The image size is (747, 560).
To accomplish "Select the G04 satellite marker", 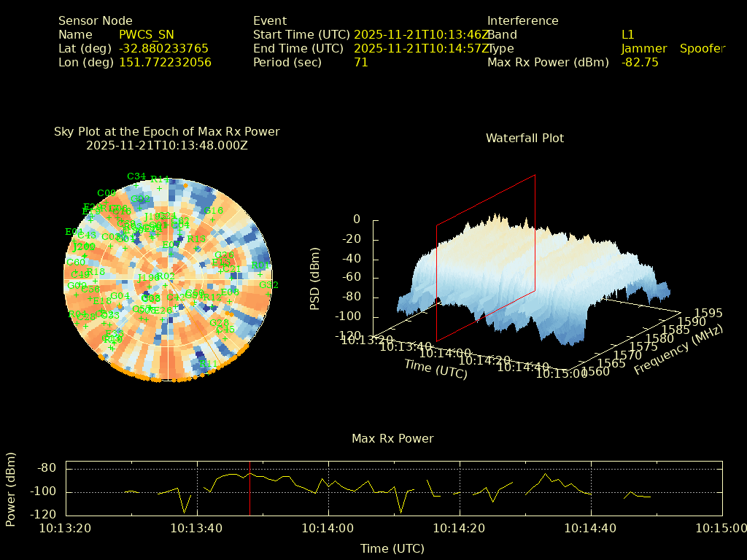I will (x=120, y=305).
